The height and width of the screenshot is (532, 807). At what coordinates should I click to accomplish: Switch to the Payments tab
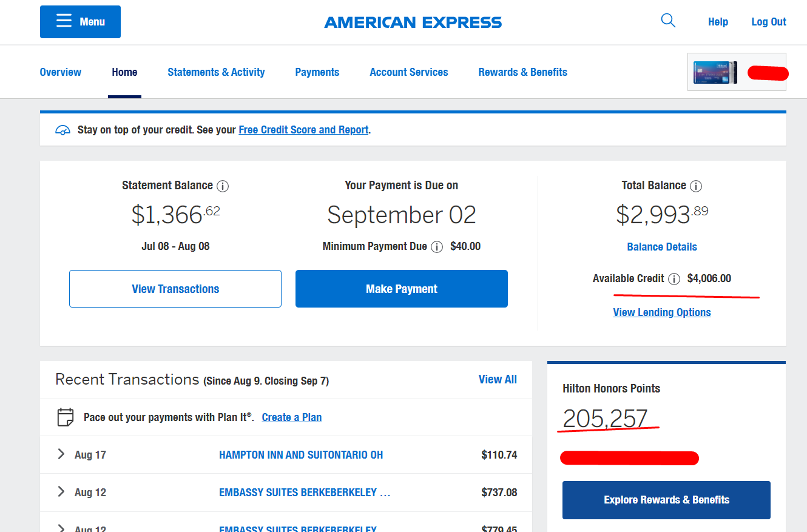(317, 72)
